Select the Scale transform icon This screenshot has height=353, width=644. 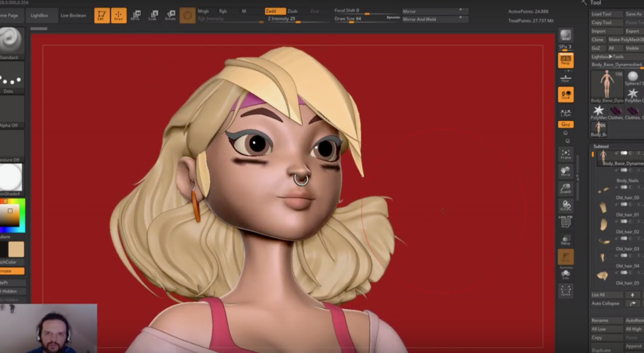point(153,16)
